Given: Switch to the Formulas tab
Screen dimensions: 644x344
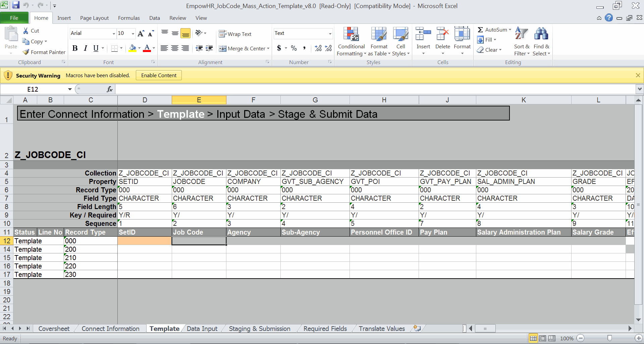Looking at the screenshot, I should click(129, 18).
